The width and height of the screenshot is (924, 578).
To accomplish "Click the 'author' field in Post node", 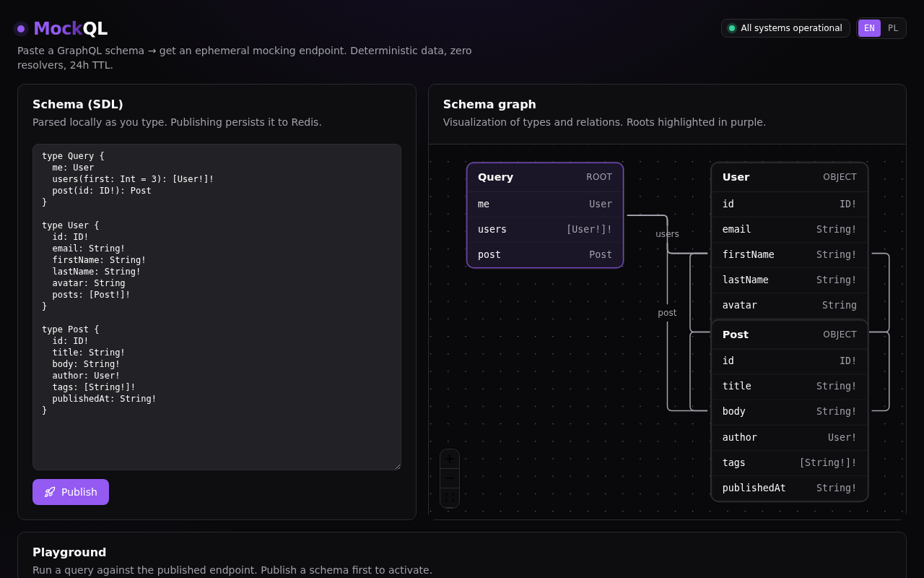I will [790, 438].
